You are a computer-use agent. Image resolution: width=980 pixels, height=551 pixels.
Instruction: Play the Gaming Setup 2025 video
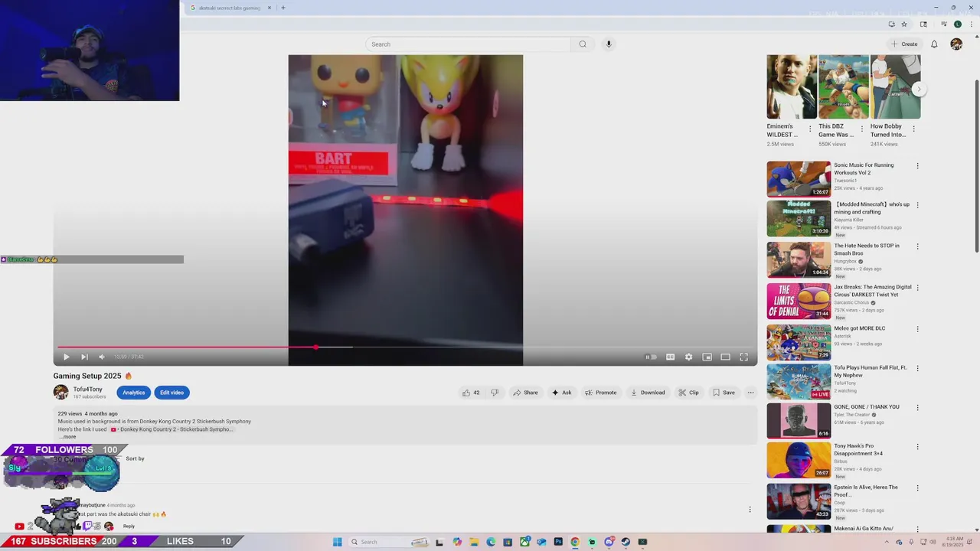click(x=66, y=357)
